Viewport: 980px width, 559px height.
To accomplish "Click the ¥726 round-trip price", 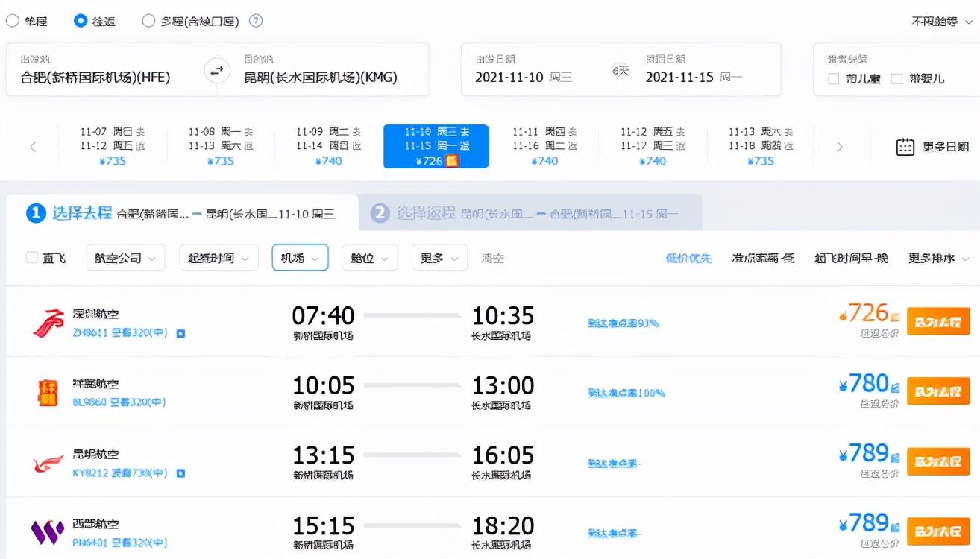I will [x=870, y=314].
